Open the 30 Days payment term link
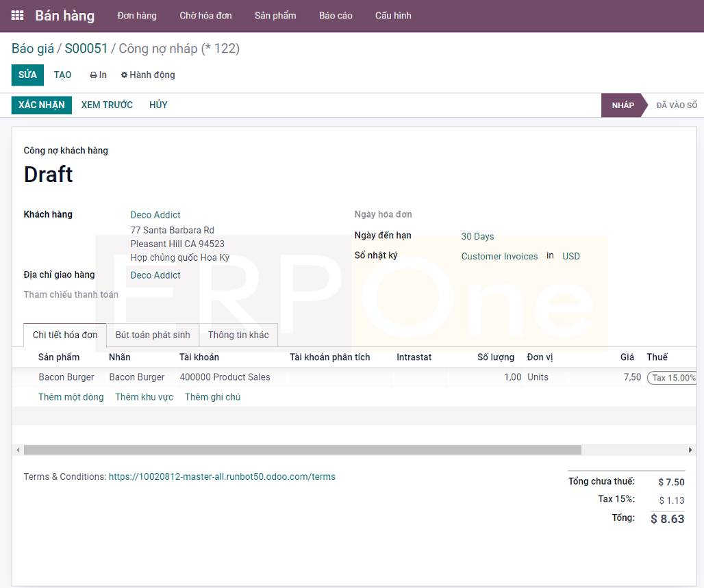Screen dimensions: 704x588 click(477, 237)
